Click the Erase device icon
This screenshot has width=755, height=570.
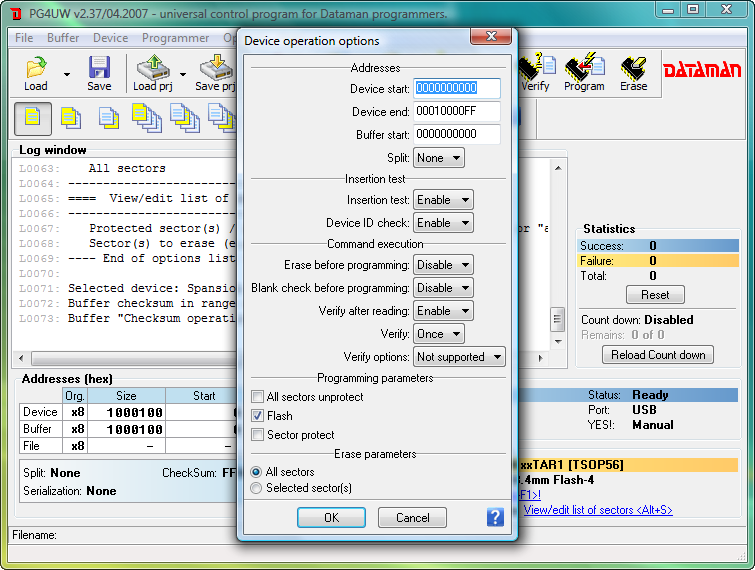pyautogui.click(x=633, y=72)
